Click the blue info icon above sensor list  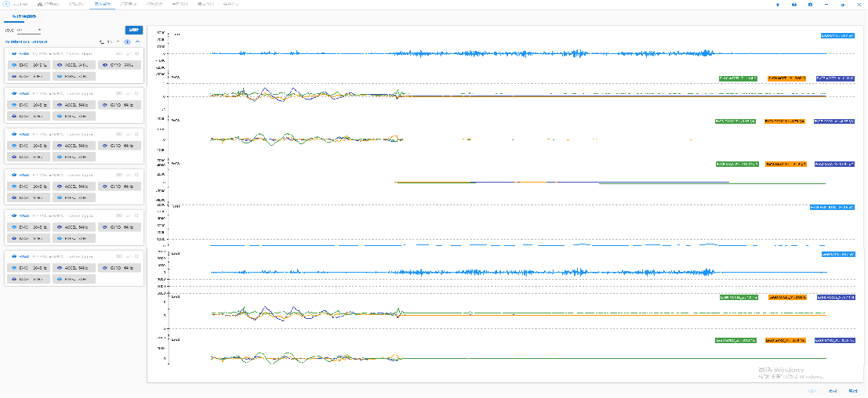click(x=128, y=41)
